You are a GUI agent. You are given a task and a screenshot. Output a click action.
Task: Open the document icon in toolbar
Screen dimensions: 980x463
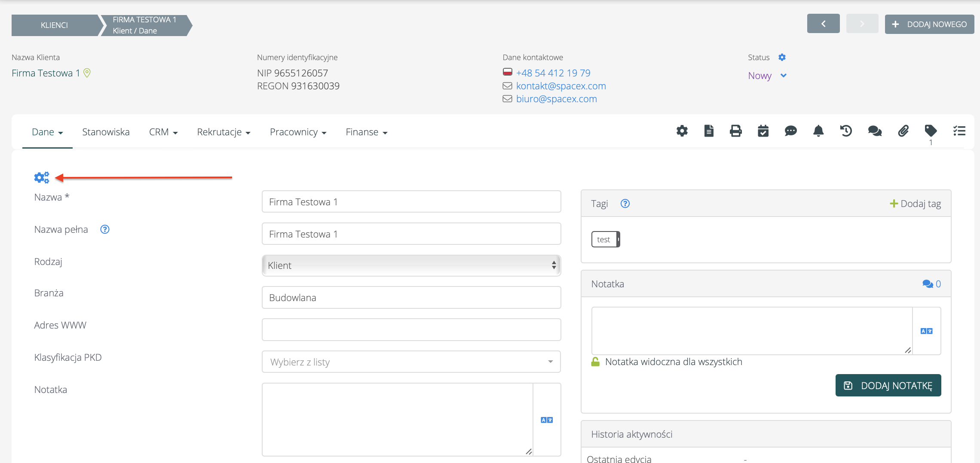tap(709, 131)
